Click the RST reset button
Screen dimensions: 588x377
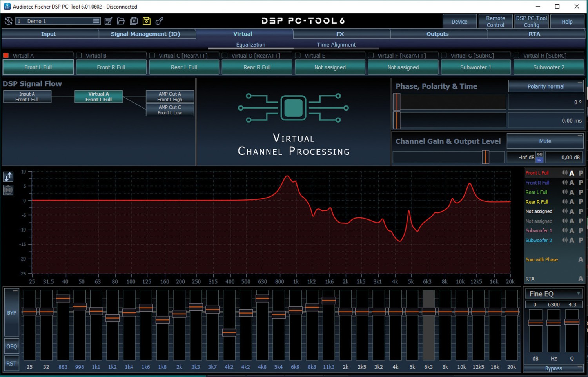pos(11,363)
